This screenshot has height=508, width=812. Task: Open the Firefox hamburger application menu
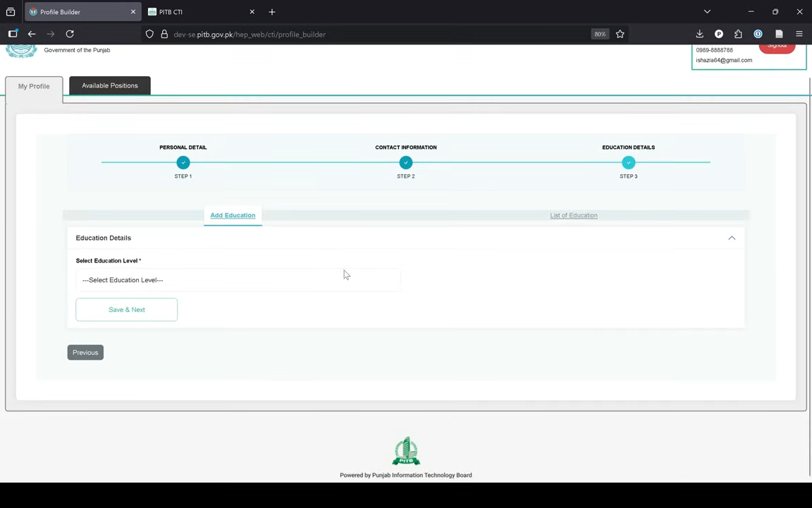pyautogui.click(x=799, y=34)
